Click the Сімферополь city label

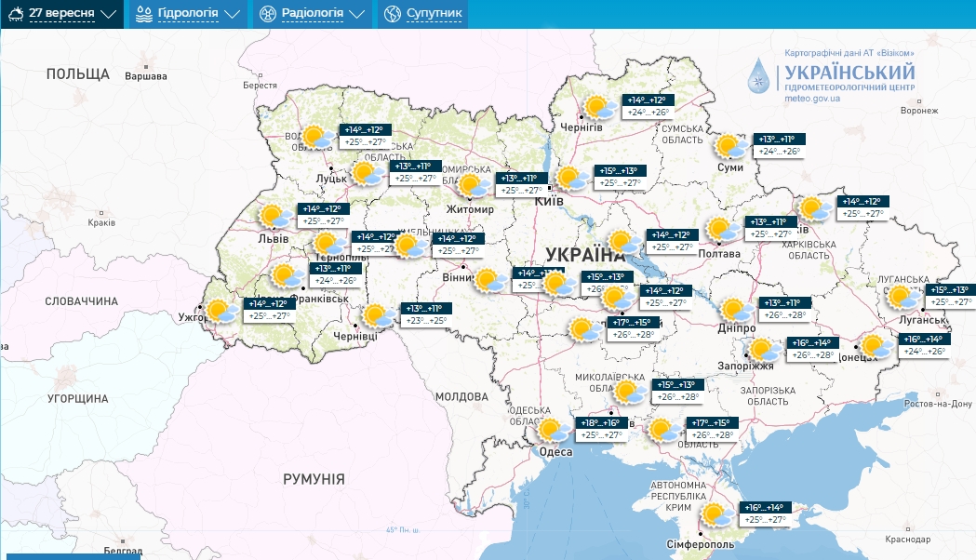701,544
